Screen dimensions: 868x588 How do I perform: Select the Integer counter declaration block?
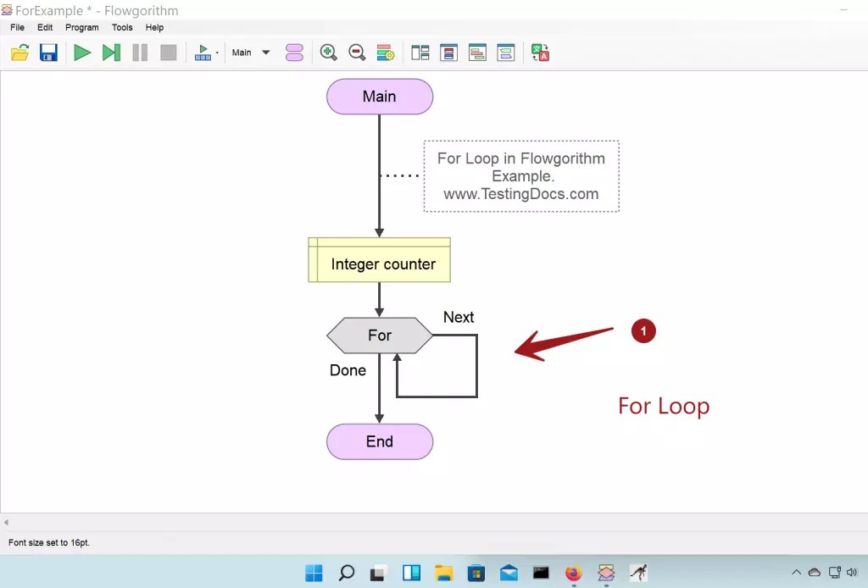click(379, 263)
